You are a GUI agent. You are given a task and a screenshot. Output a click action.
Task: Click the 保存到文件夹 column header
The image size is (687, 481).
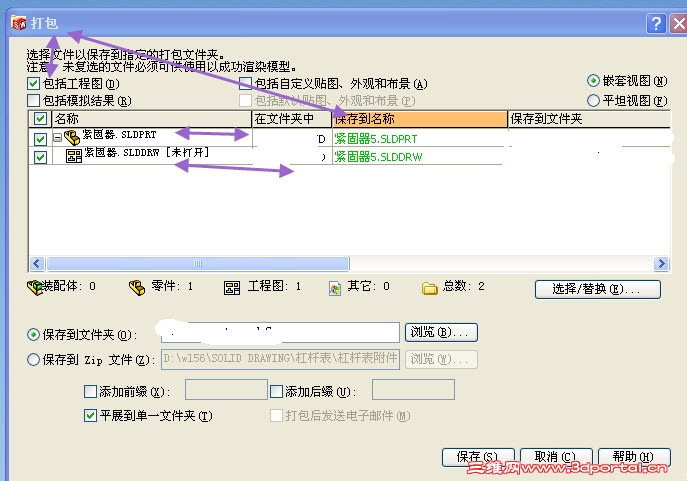[589, 119]
